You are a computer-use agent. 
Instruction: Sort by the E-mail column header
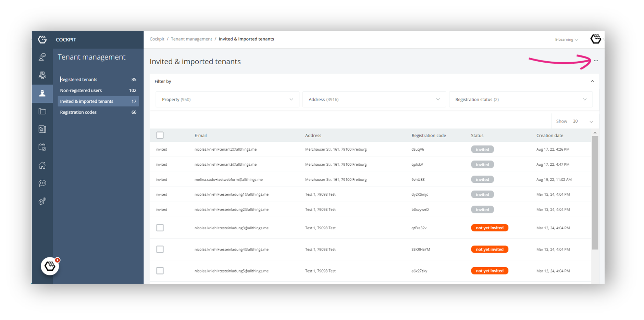(x=200, y=136)
